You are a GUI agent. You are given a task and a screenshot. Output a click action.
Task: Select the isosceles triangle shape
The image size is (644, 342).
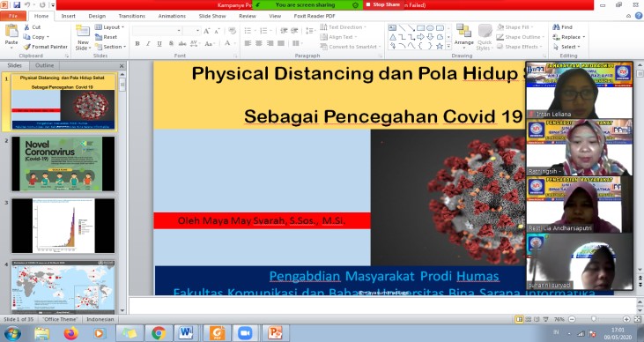(x=393, y=37)
